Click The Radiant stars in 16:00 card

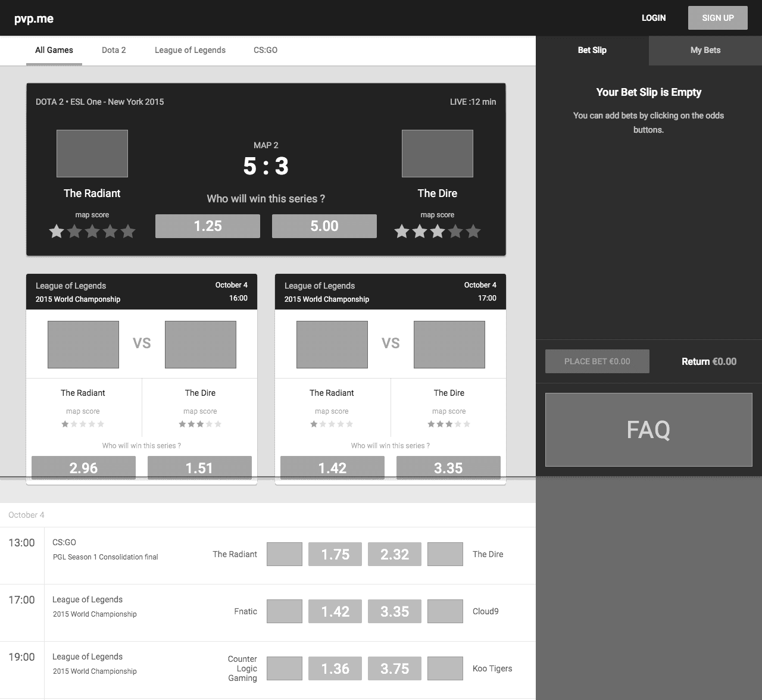tap(83, 424)
